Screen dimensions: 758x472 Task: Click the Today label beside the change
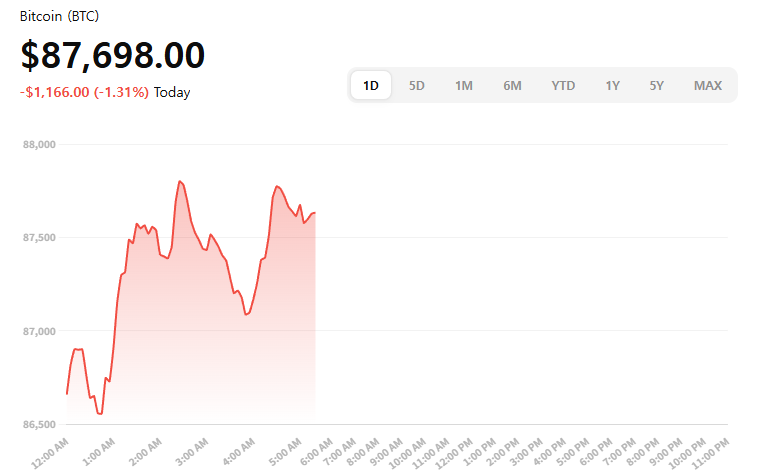point(172,92)
